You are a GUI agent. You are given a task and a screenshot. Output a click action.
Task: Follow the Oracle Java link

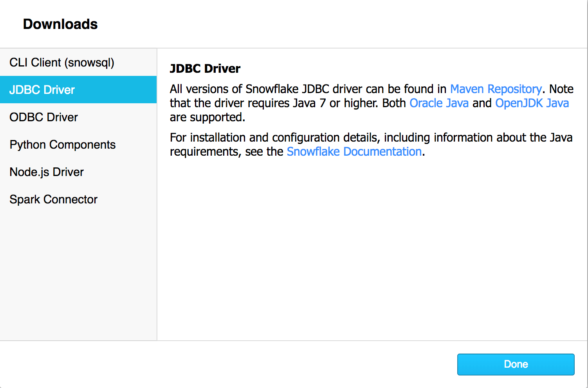439,103
